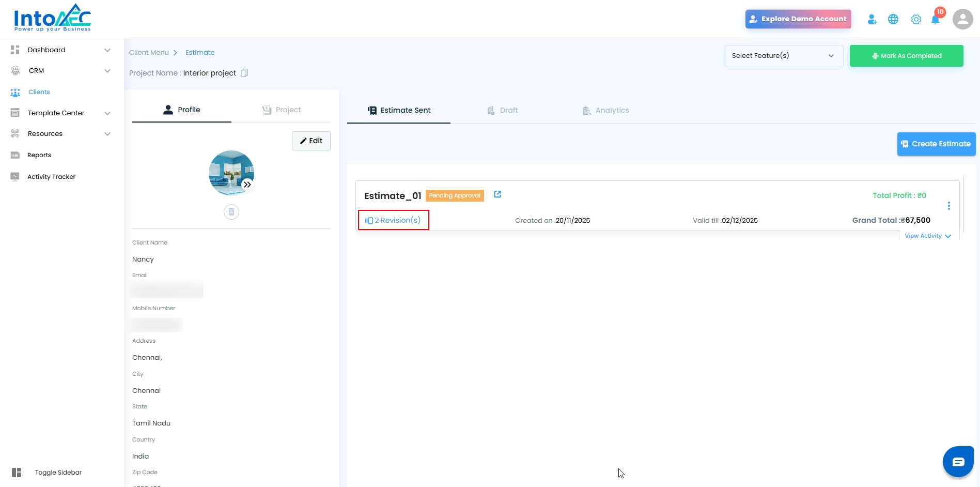980x487 pixels.
Task: Open the add user icon in header
Action: [872, 19]
